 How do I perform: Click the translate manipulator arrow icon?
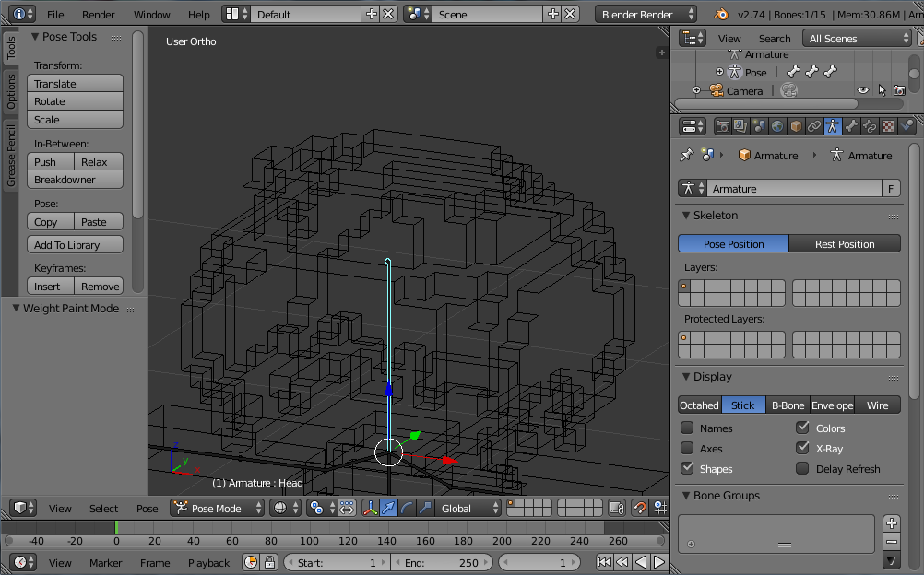(x=388, y=508)
